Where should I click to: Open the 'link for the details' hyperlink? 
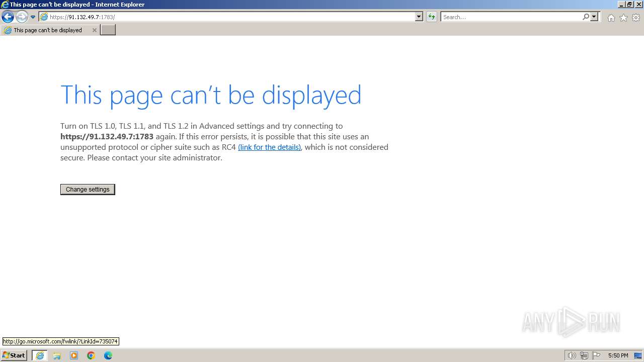coord(270,147)
